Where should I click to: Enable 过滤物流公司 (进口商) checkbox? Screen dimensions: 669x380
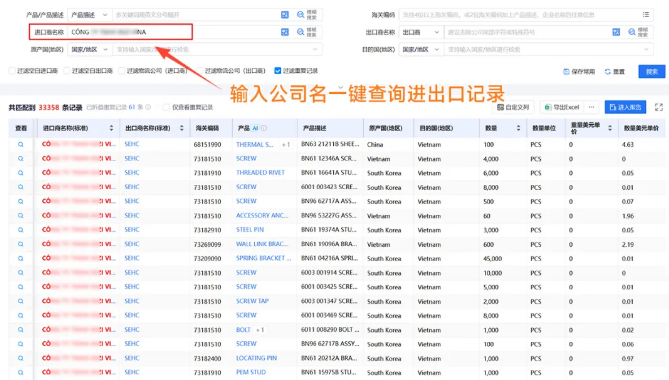coord(122,71)
